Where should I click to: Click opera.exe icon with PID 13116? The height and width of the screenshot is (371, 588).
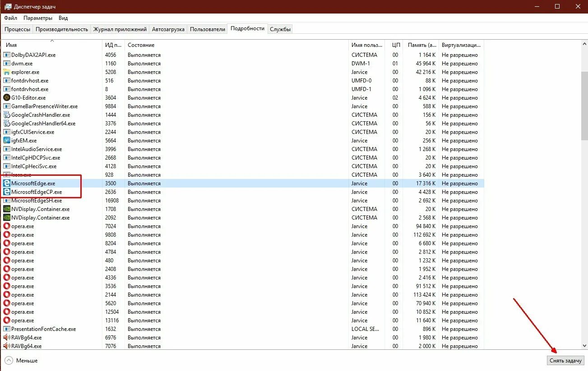pyautogui.click(x=7, y=321)
